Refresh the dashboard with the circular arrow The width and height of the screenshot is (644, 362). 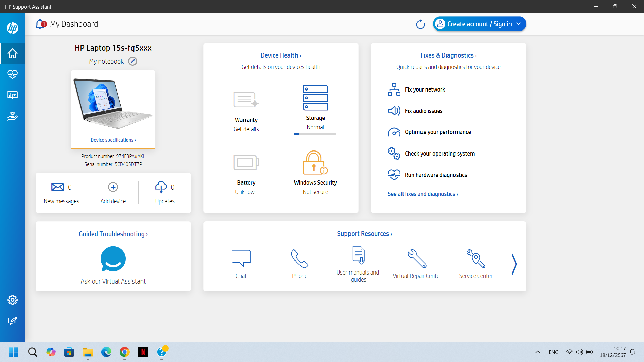[x=420, y=24]
